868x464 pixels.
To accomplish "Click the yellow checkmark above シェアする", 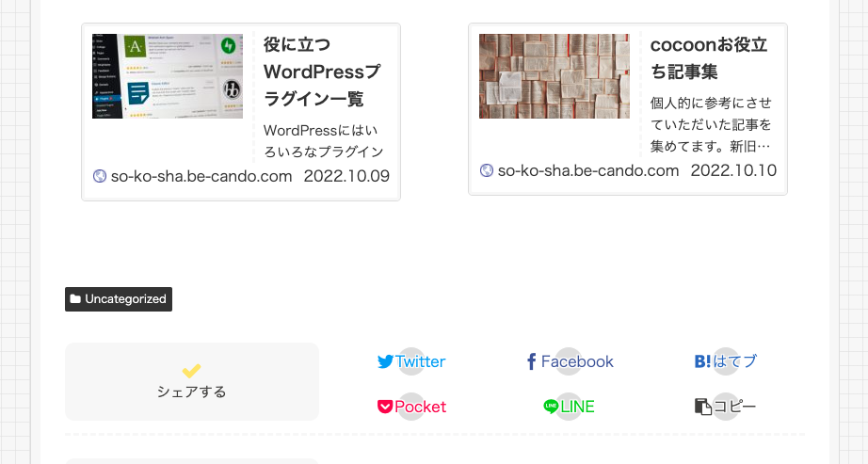I will click(191, 371).
